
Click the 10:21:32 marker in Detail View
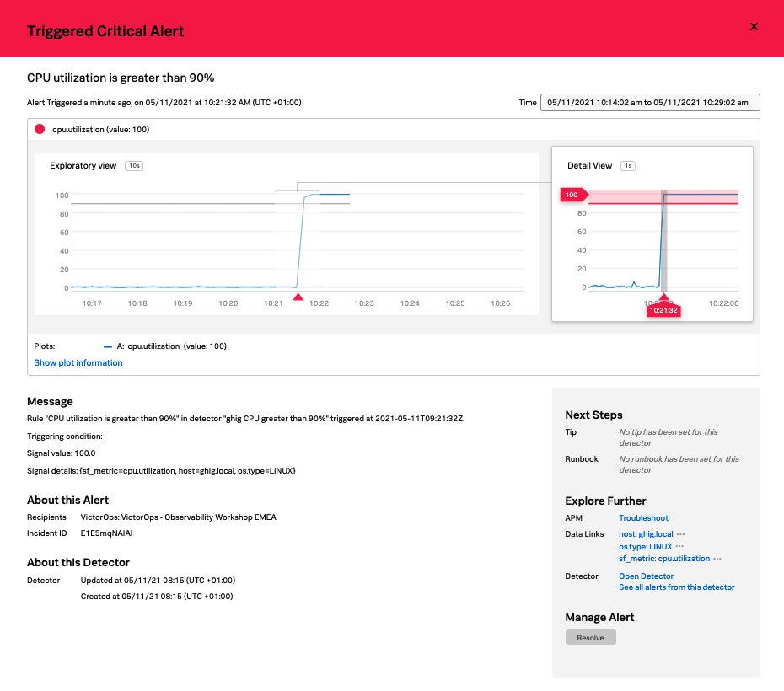tap(663, 309)
